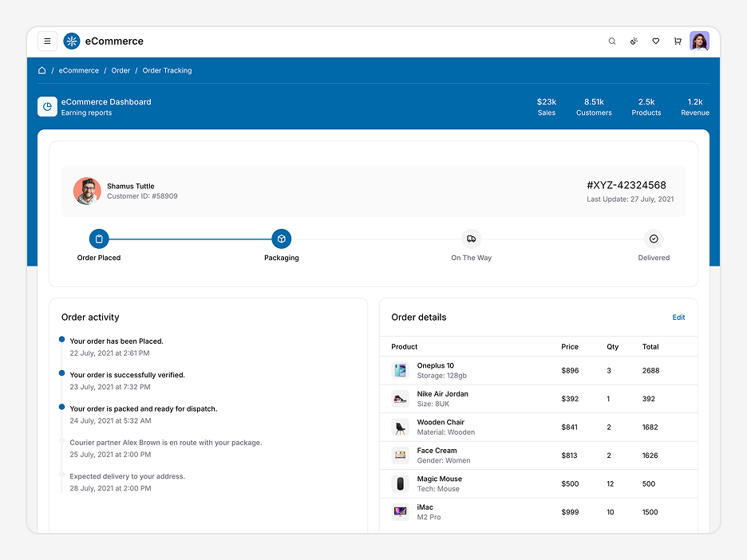Screen dimensions: 747x560
Task: Click the 8.51k Customers stat
Action: (594, 107)
